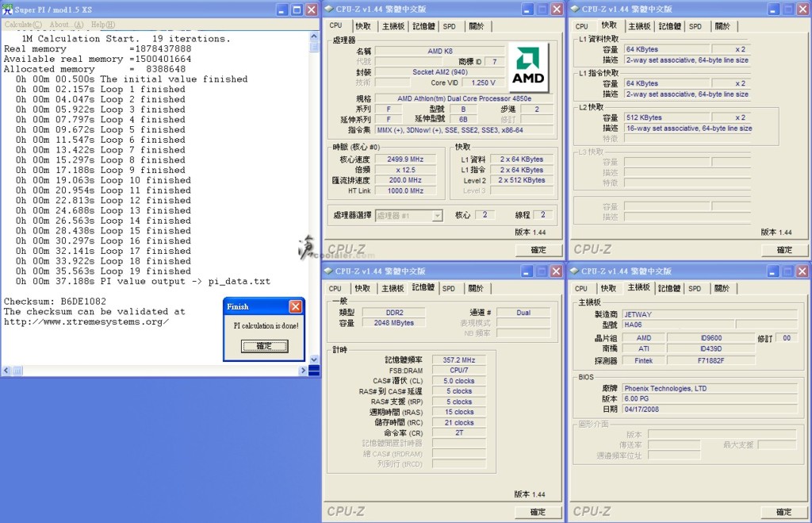Image resolution: width=812 pixels, height=523 pixels.
Task: Click Super PI scrollbar up arrow
Action: pyautogui.click(x=314, y=37)
